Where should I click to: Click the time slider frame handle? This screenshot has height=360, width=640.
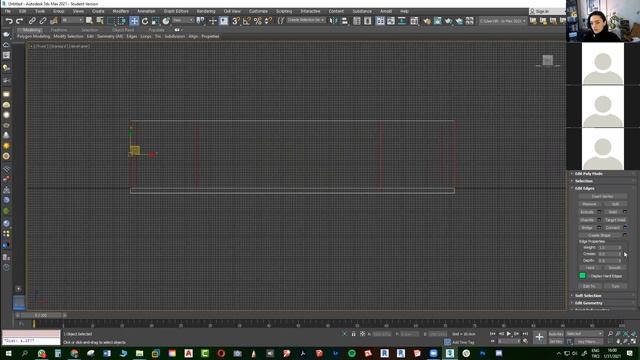(41, 315)
